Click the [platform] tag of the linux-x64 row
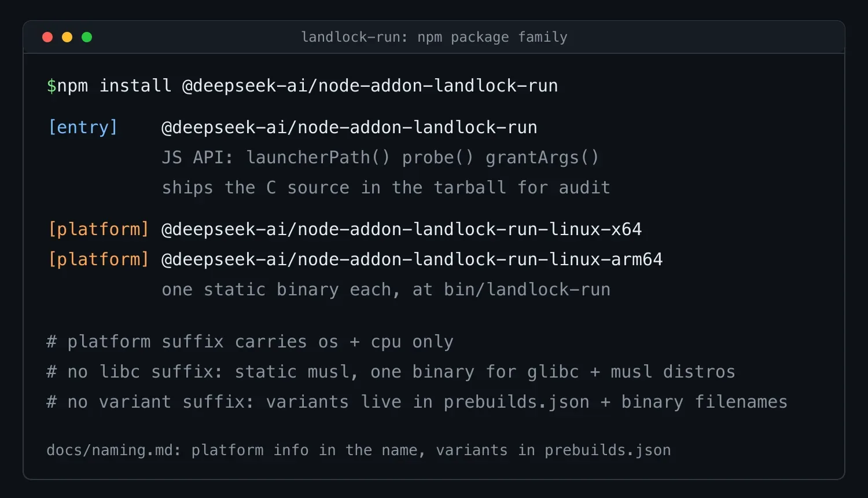The width and height of the screenshot is (868, 498). (x=98, y=229)
